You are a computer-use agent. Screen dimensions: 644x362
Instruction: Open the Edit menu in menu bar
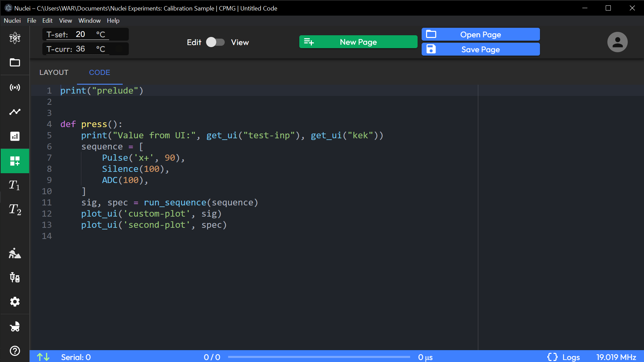point(47,21)
